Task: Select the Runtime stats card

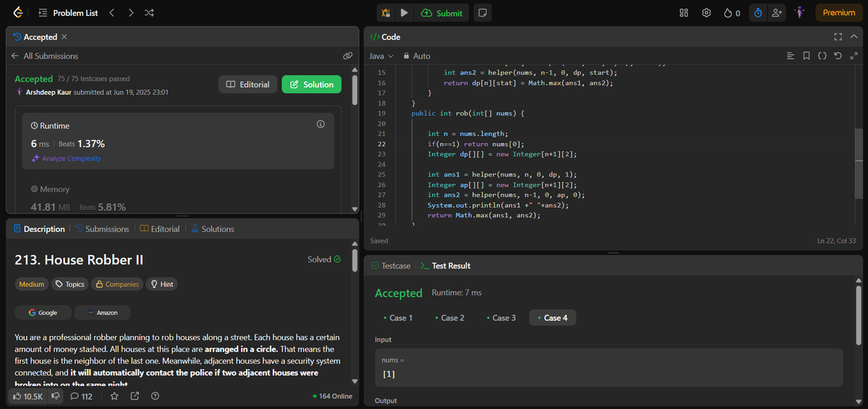Action: click(178, 141)
